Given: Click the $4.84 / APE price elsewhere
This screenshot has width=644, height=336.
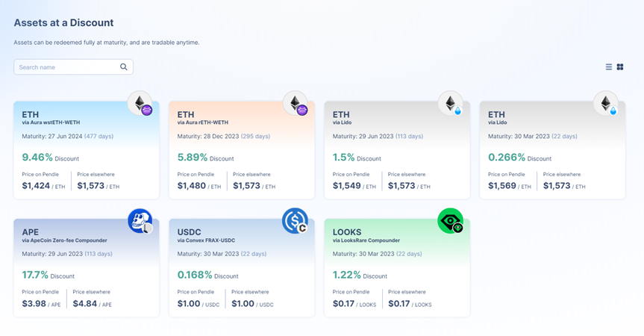Looking at the screenshot, I should tap(92, 304).
